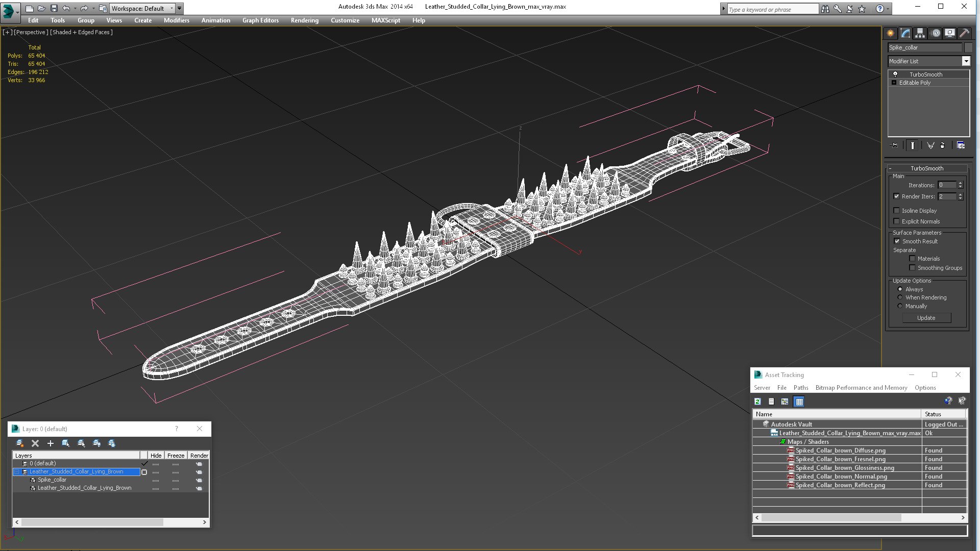Click the Pin Stack icon
This screenshot has height=551, width=980.
pos(895,145)
